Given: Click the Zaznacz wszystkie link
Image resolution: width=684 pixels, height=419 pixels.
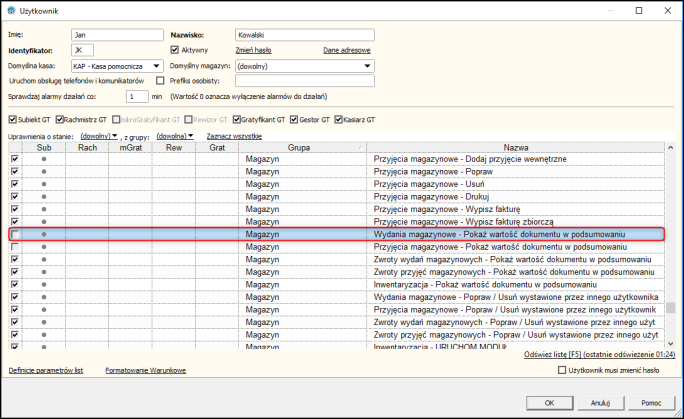Looking at the screenshot, I should tap(235, 135).
